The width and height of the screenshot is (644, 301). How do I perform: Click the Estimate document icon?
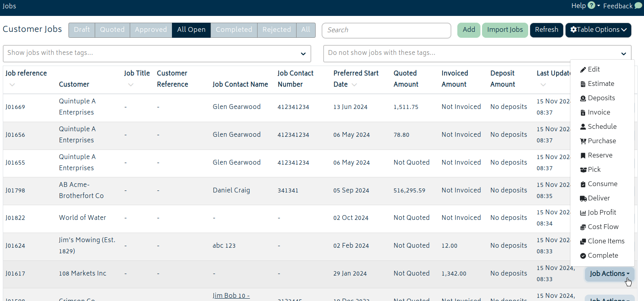coord(583,84)
